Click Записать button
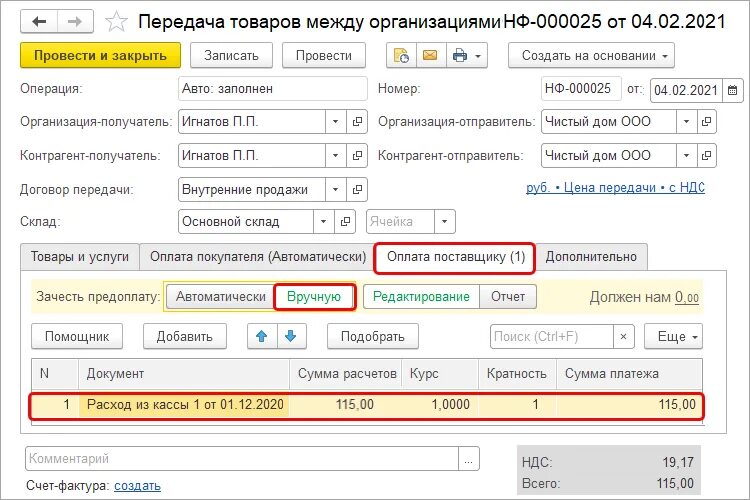 tap(232, 56)
